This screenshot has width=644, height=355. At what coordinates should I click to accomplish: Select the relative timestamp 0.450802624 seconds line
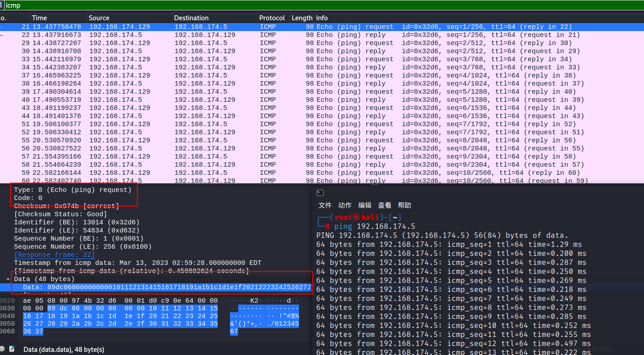[131, 271]
